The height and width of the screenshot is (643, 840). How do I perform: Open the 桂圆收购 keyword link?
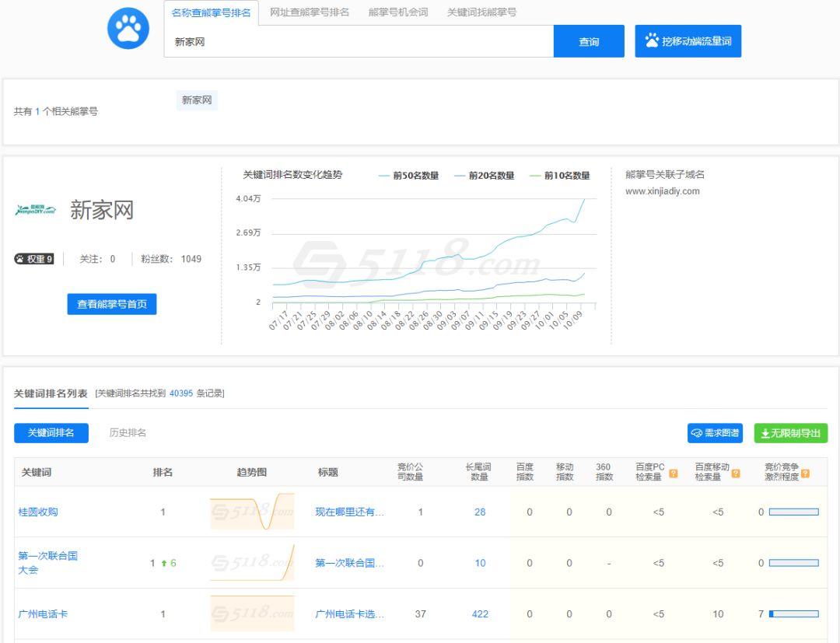click(38, 512)
